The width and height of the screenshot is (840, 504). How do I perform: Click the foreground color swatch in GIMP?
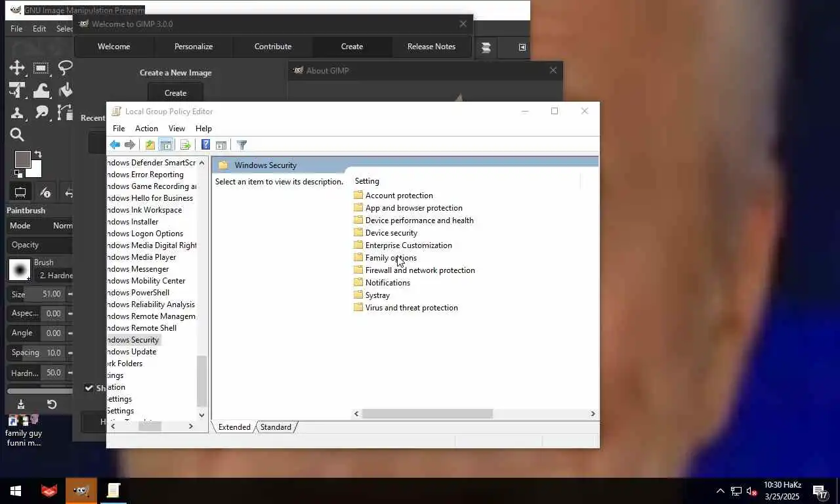23,159
